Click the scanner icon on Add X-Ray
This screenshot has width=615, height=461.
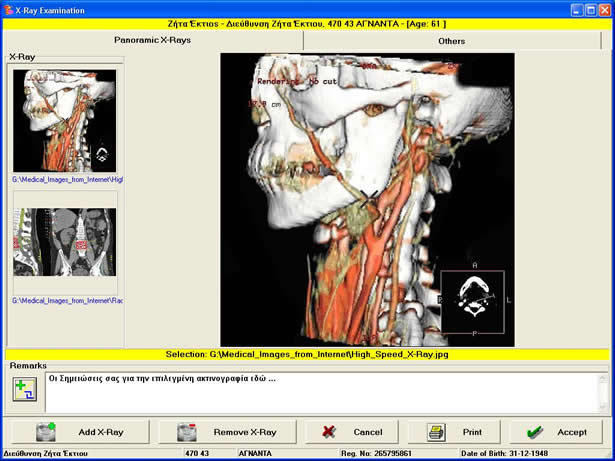tap(46, 432)
